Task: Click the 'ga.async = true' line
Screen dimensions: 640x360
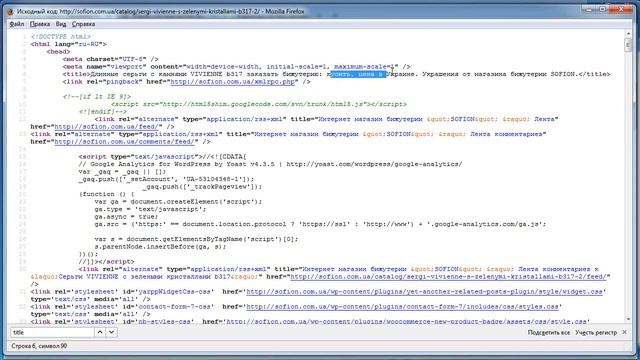Action: 126,217
